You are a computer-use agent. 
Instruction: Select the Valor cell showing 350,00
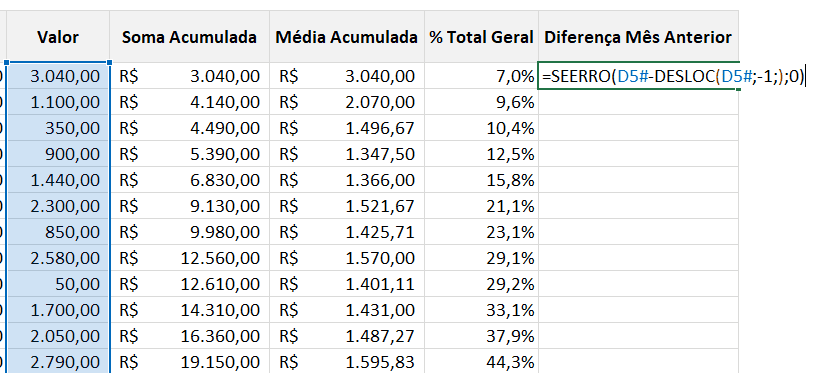click(58, 128)
